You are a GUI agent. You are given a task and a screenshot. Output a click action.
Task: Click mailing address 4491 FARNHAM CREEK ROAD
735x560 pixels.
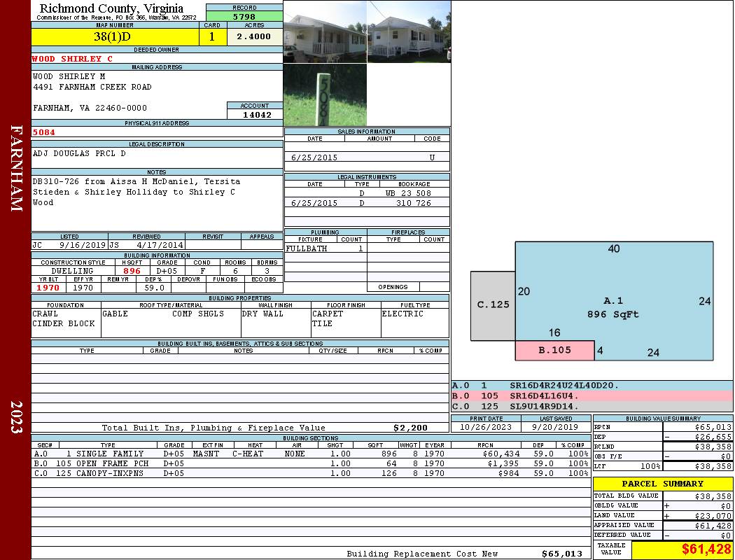pyautogui.click(x=92, y=87)
